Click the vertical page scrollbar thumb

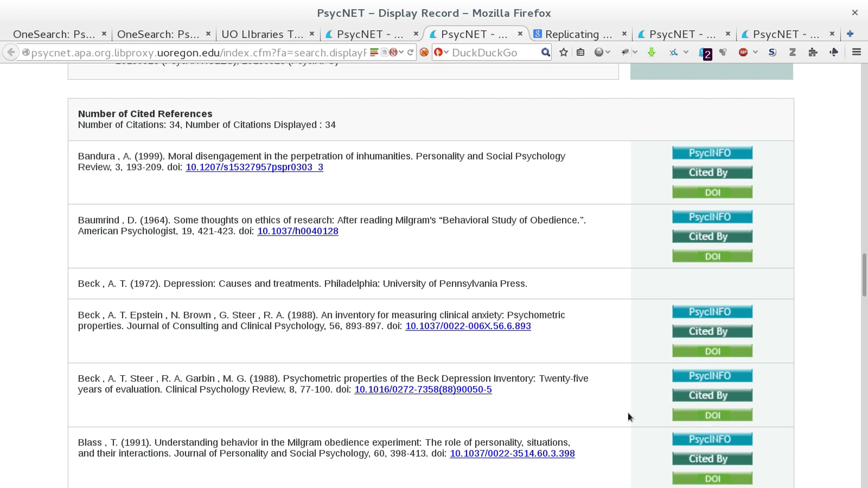[x=864, y=275]
